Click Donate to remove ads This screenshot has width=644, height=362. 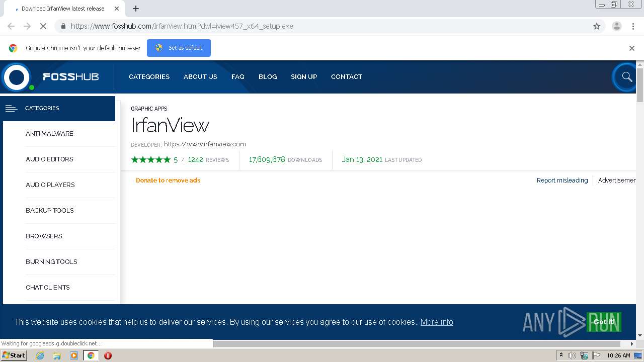pyautogui.click(x=168, y=180)
